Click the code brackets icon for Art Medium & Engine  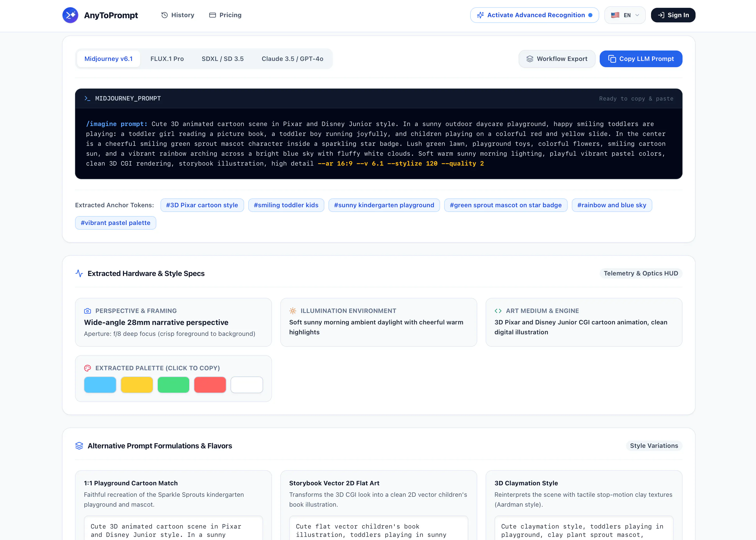point(498,311)
